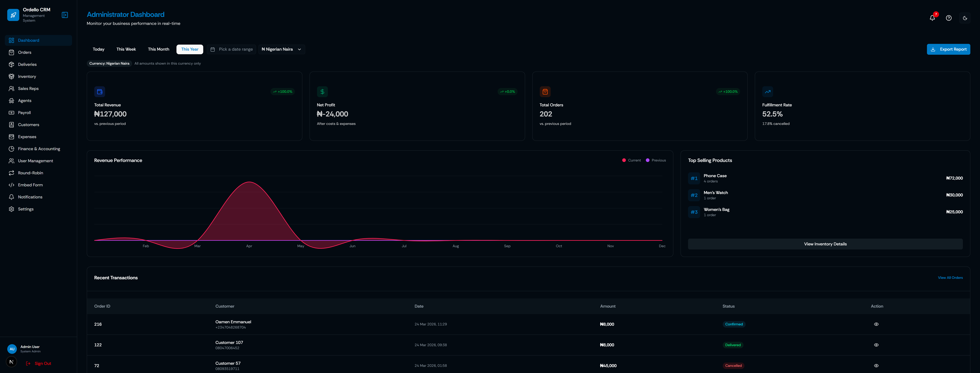Click the Export Report button
The height and width of the screenshot is (373, 980).
948,49
